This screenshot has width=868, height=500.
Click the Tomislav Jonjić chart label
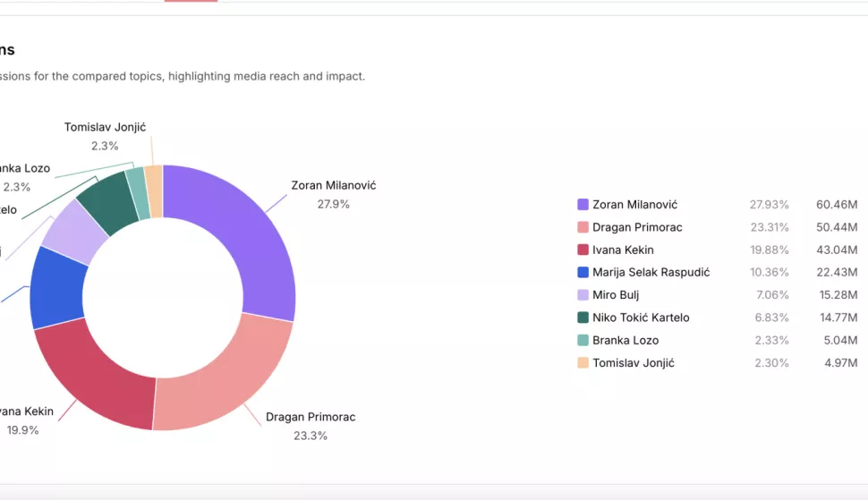(105, 127)
